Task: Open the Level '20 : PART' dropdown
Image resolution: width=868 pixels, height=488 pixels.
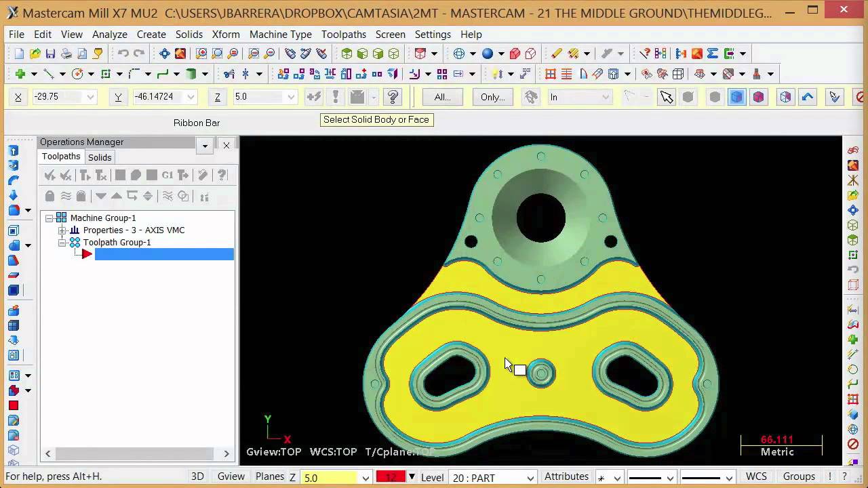Action: click(530, 478)
